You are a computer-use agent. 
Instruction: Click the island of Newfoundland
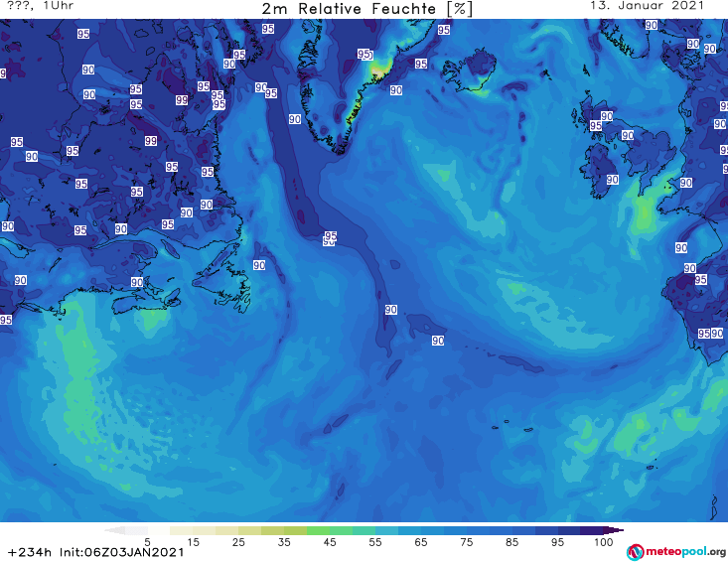pyautogui.click(x=221, y=278)
